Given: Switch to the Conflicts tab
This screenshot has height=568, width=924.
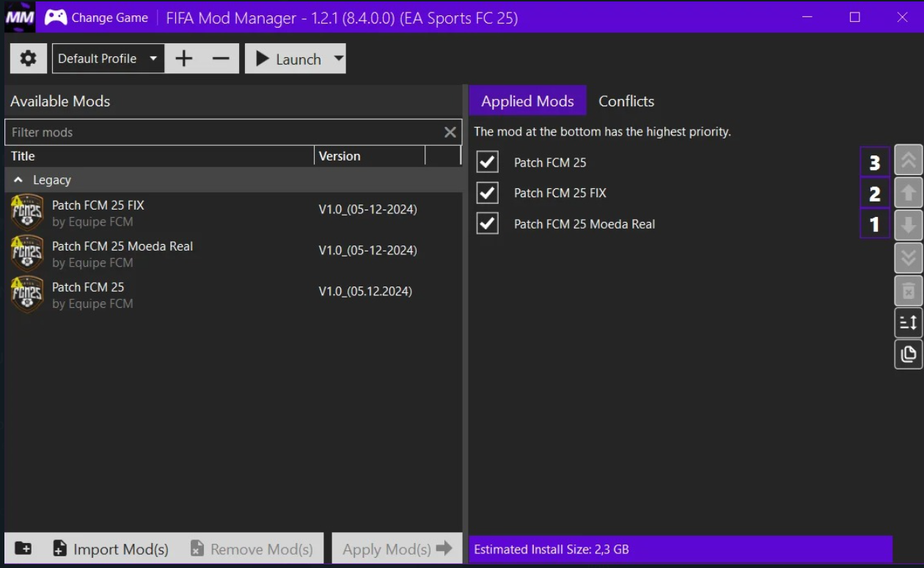Looking at the screenshot, I should (x=626, y=101).
